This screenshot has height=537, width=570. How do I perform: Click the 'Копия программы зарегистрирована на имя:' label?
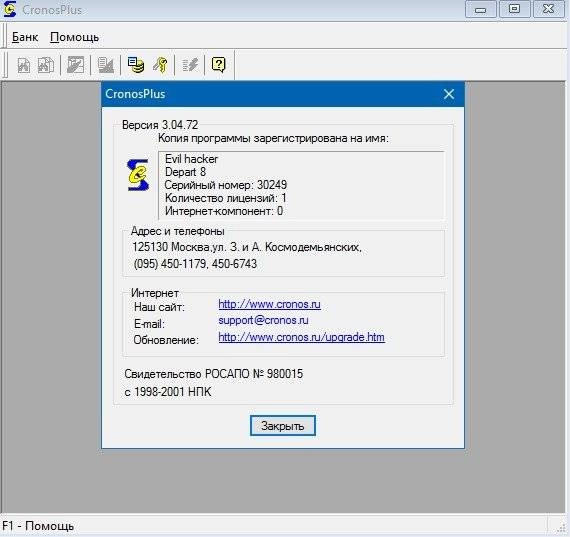tap(273, 139)
